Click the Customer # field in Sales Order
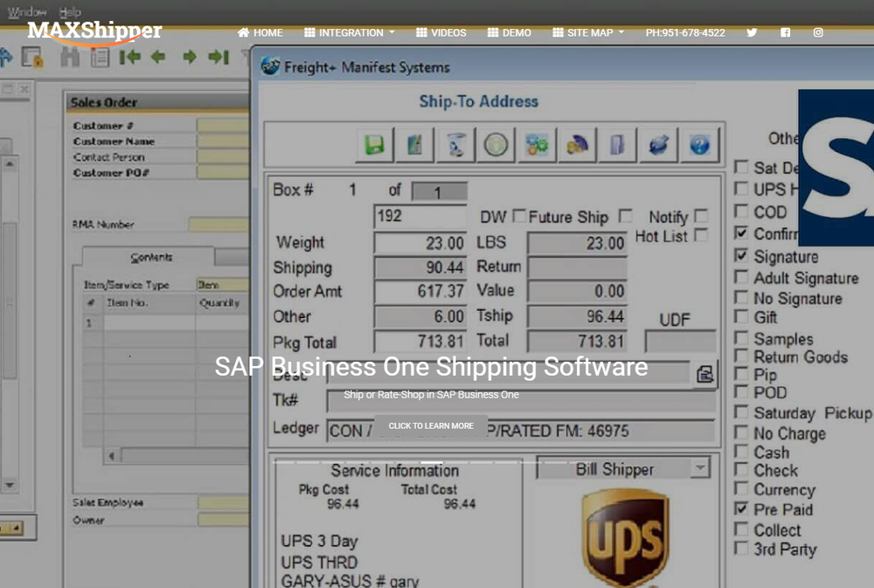The width and height of the screenshot is (874, 588). (x=222, y=126)
